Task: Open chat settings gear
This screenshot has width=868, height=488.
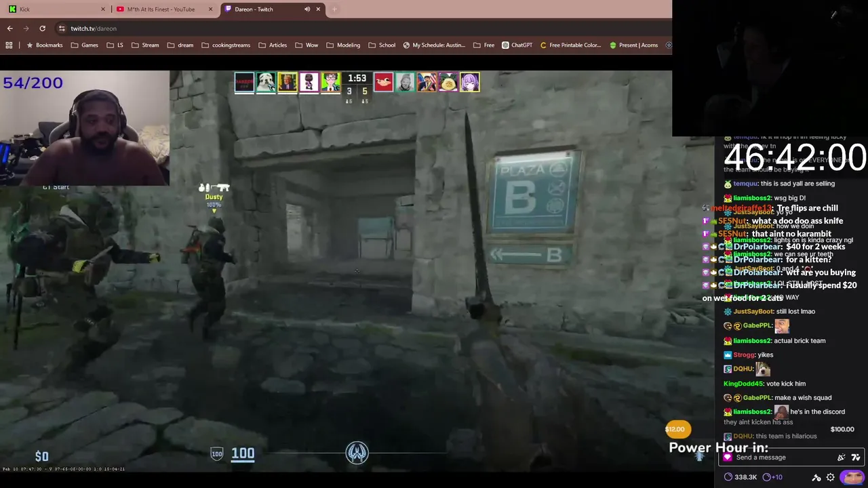Action: (x=830, y=477)
